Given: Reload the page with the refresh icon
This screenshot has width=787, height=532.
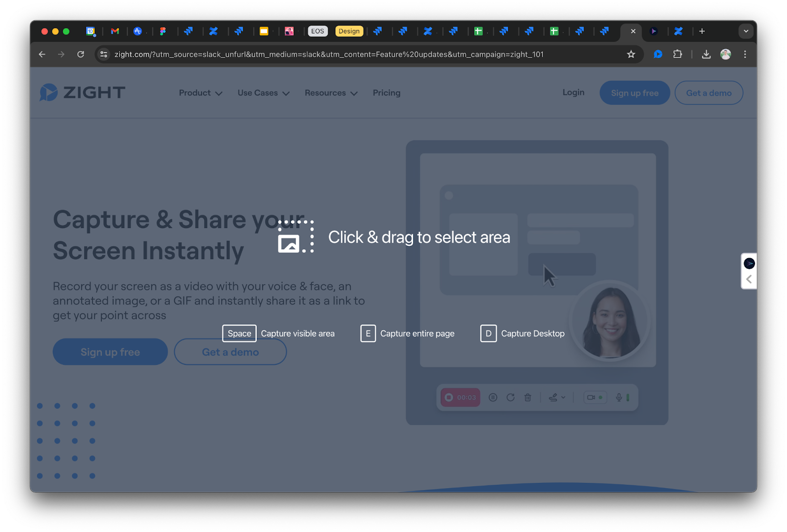Looking at the screenshot, I should [81, 55].
